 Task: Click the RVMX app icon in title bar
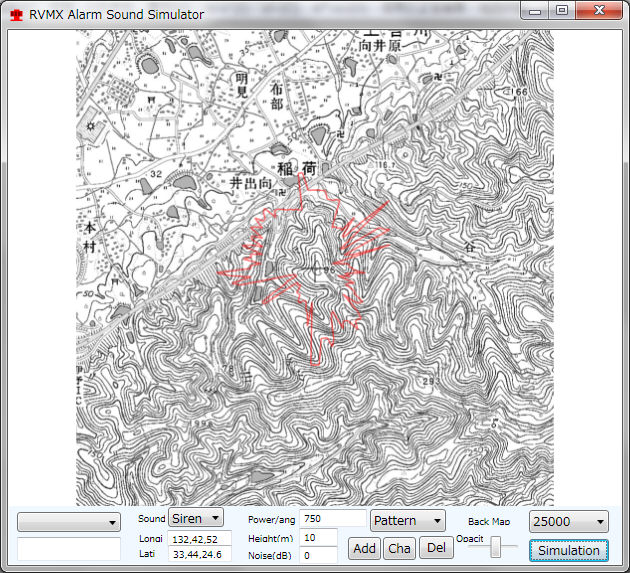[15, 14]
